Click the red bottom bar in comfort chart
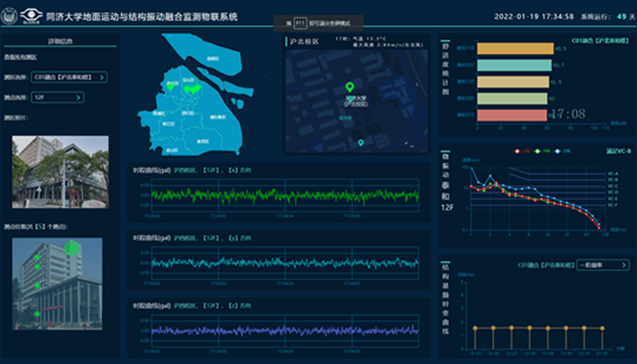 [x=511, y=116]
